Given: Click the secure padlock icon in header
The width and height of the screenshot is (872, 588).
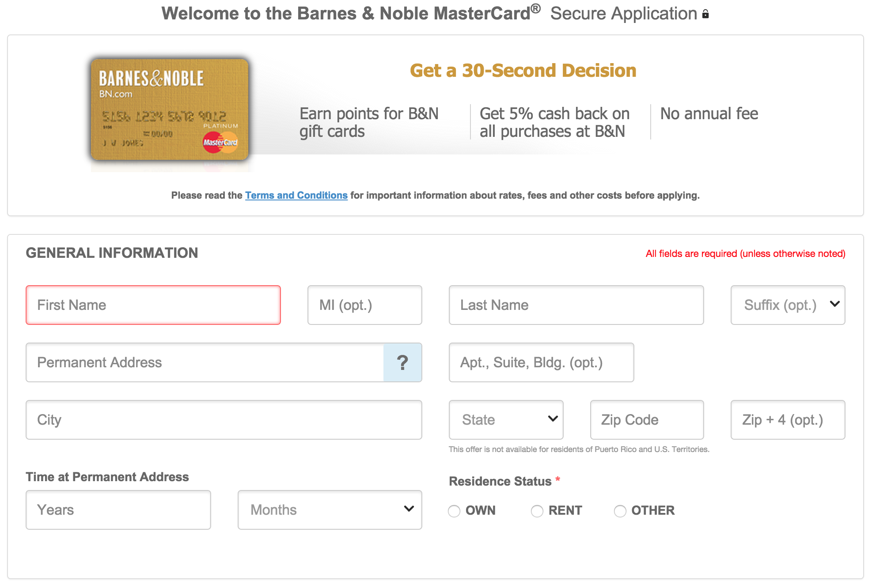Looking at the screenshot, I should click(x=705, y=14).
